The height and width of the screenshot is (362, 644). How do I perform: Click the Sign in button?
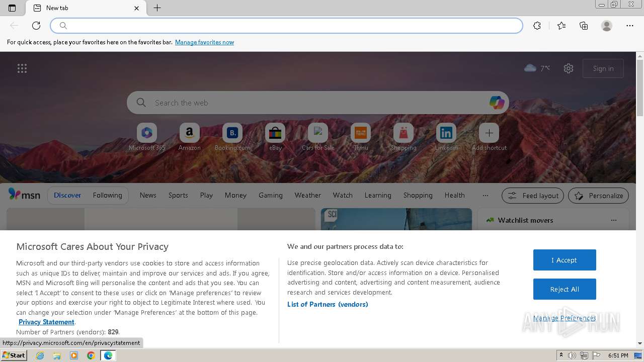[603, 68]
